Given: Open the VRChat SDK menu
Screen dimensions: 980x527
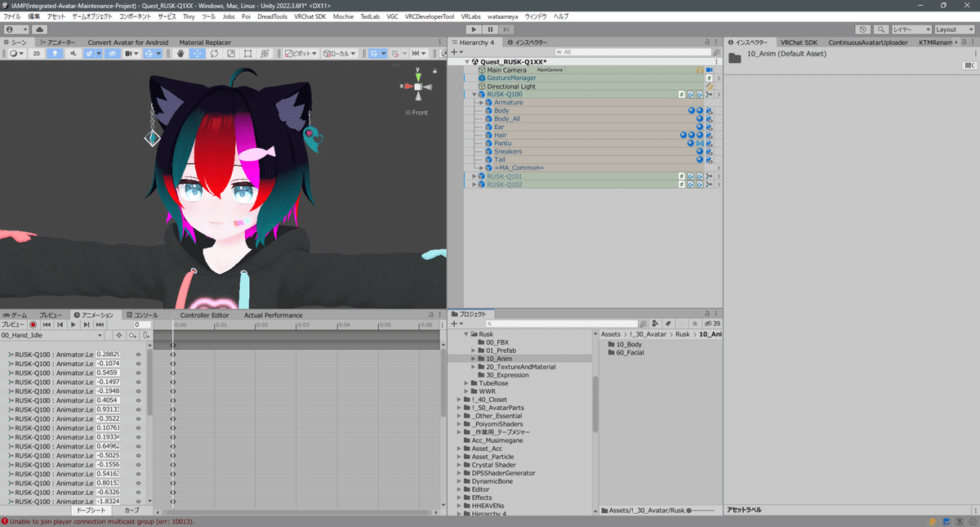Looking at the screenshot, I should click(311, 16).
